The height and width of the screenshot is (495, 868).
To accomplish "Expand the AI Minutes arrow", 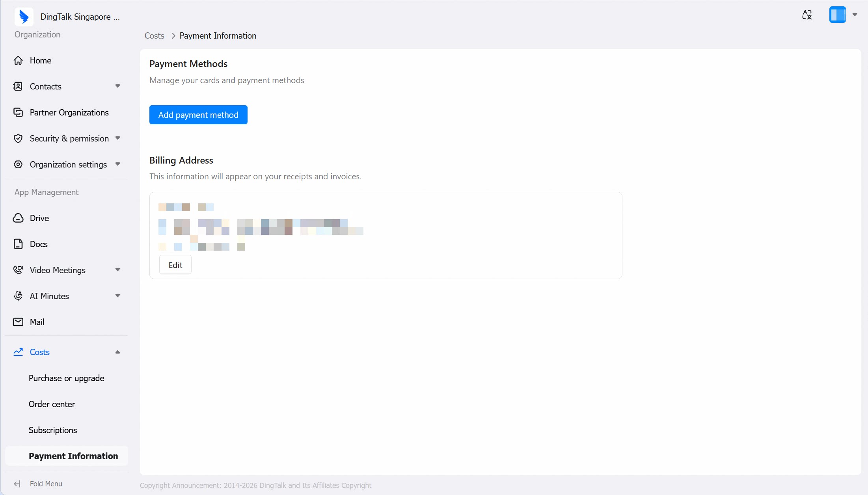I will [117, 296].
